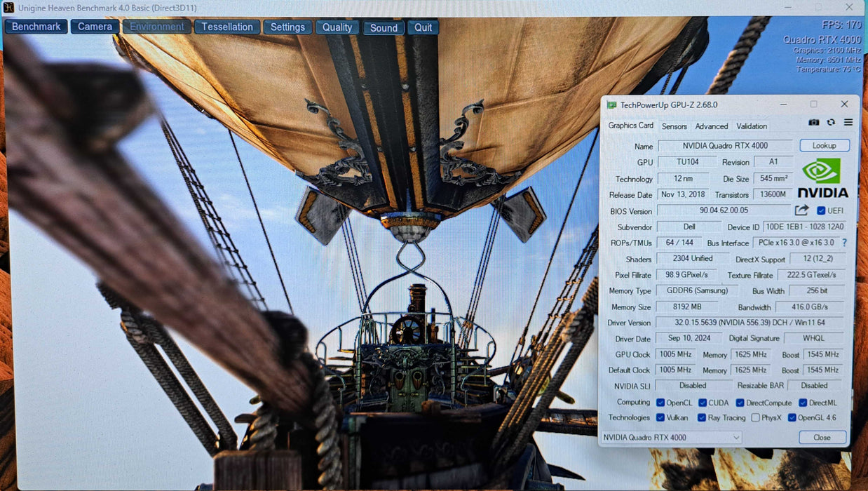
Task: Open the Benchmark menu in Heaven
Action: point(36,27)
